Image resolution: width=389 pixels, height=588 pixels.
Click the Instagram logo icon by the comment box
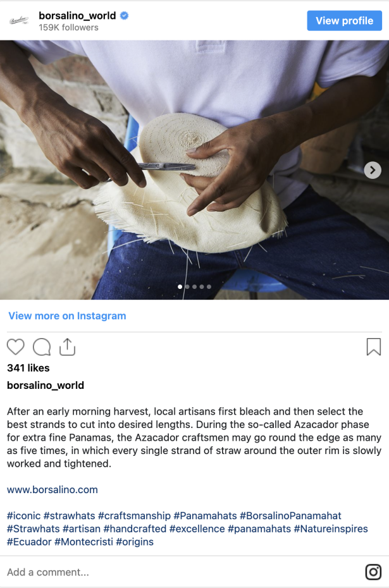(x=373, y=572)
